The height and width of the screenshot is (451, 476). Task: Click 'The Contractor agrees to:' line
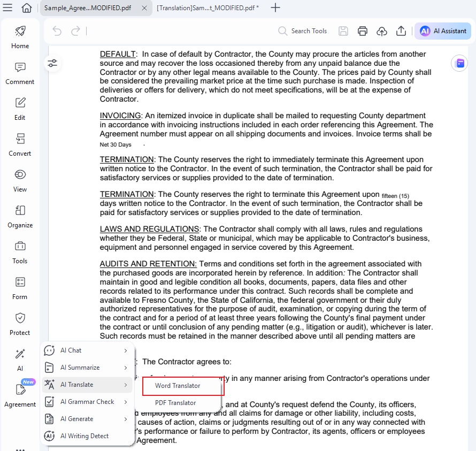(187, 362)
